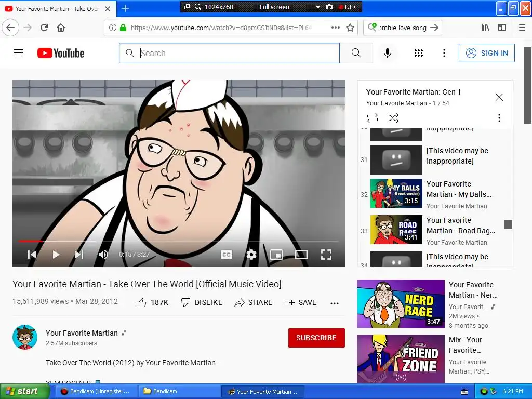
Task: Play the video
Action: [x=56, y=255]
